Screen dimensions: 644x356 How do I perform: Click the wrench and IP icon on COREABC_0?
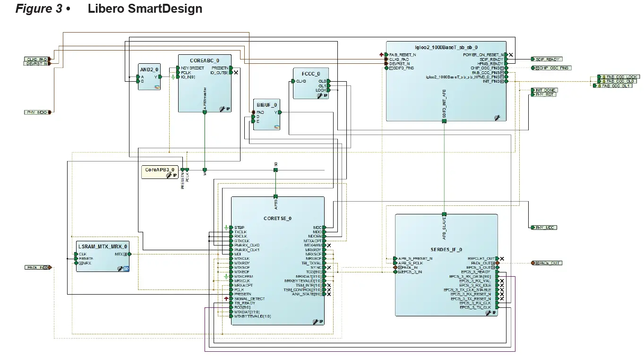pos(222,108)
